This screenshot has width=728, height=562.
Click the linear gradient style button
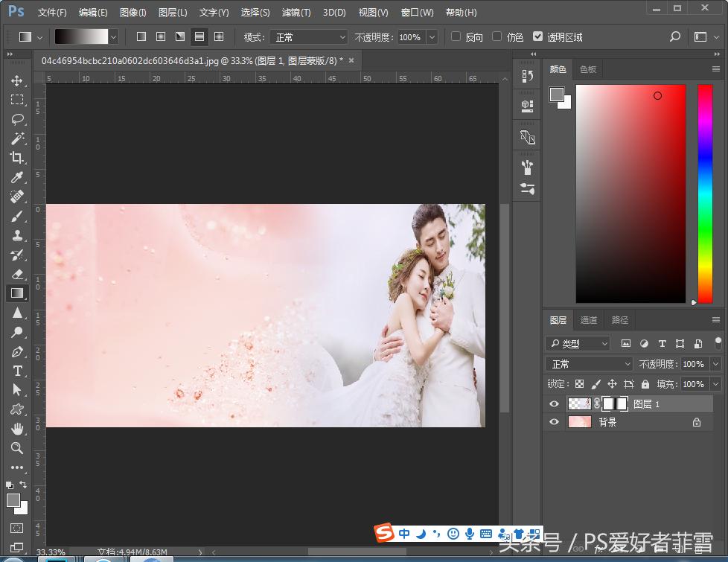[x=141, y=36]
